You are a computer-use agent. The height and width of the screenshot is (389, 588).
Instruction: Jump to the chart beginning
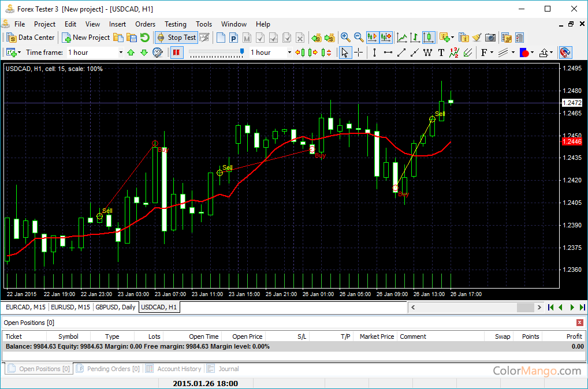point(550,307)
